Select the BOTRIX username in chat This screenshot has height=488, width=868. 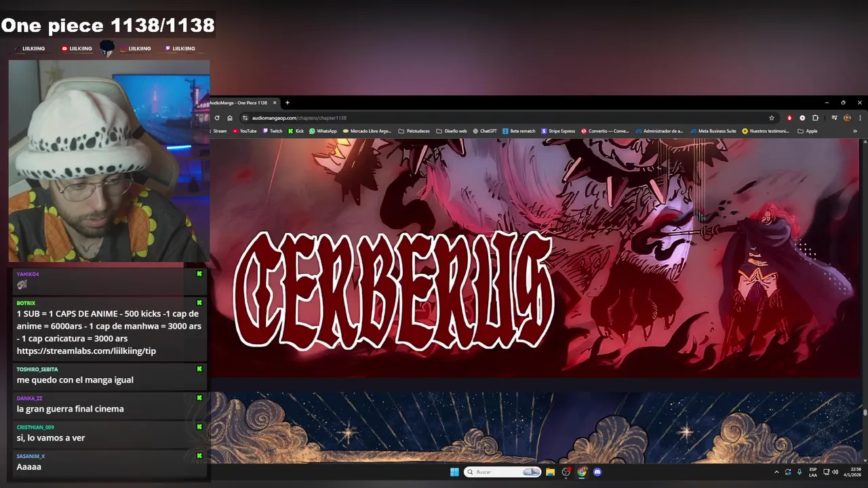pyautogui.click(x=26, y=303)
